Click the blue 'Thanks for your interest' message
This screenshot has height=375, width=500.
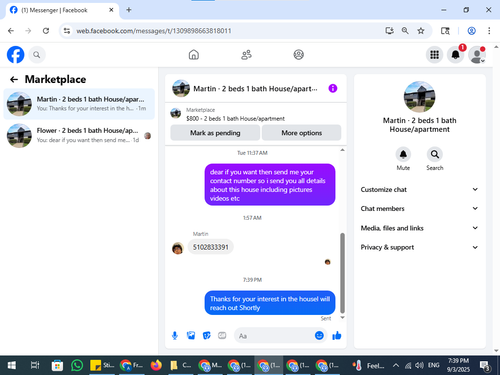[x=270, y=303]
